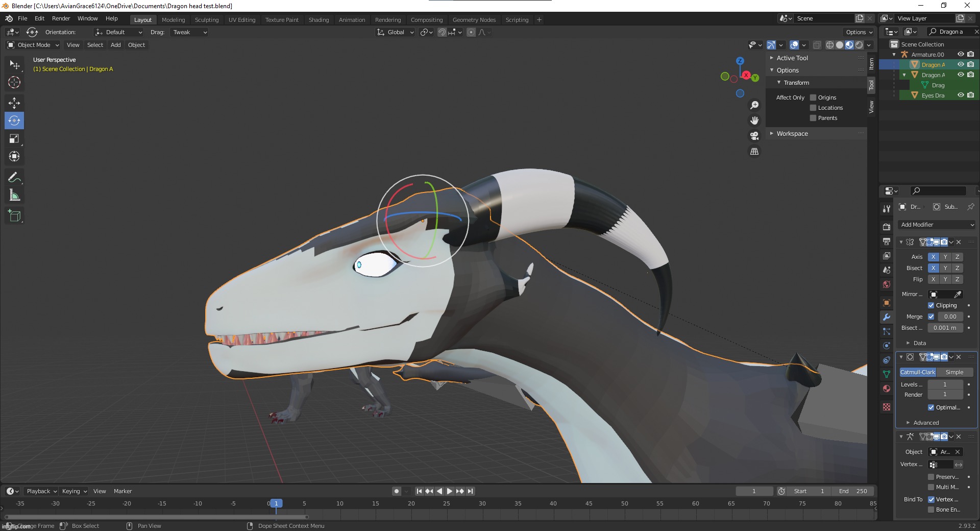Open the Orientation Default dropdown
Image resolution: width=980 pixels, height=531 pixels.
point(118,32)
